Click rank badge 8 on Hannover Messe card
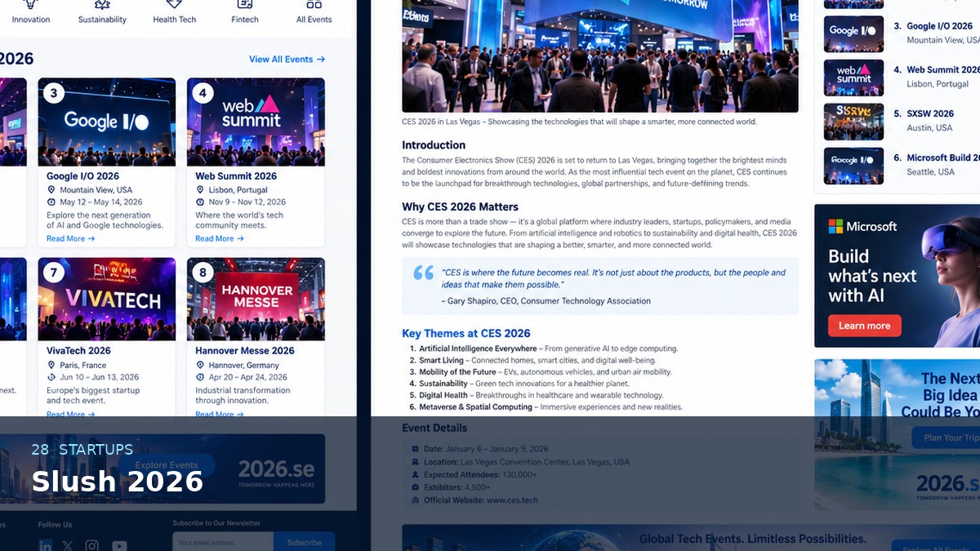This screenshot has height=551, width=980. point(203,273)
